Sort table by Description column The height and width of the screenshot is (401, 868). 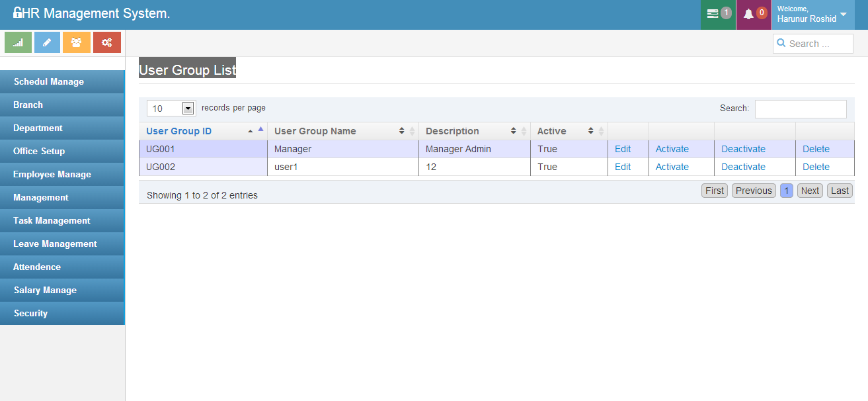click(475, 131)
